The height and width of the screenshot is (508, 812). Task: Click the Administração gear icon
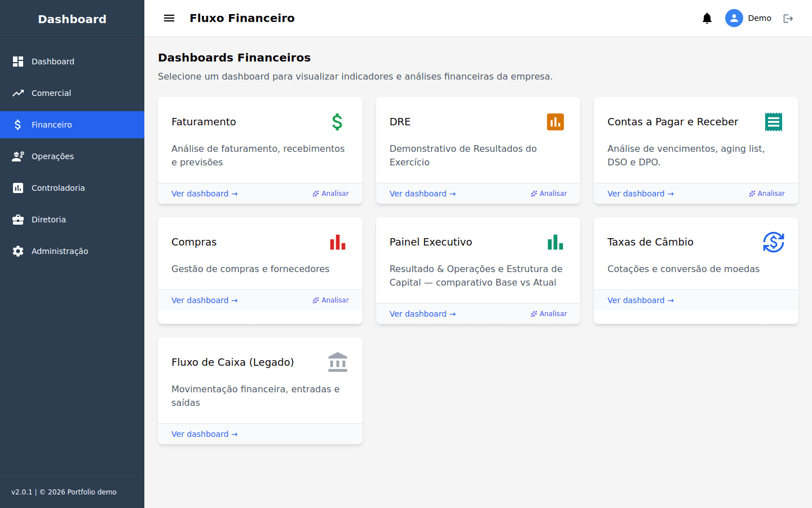[18, 251]
